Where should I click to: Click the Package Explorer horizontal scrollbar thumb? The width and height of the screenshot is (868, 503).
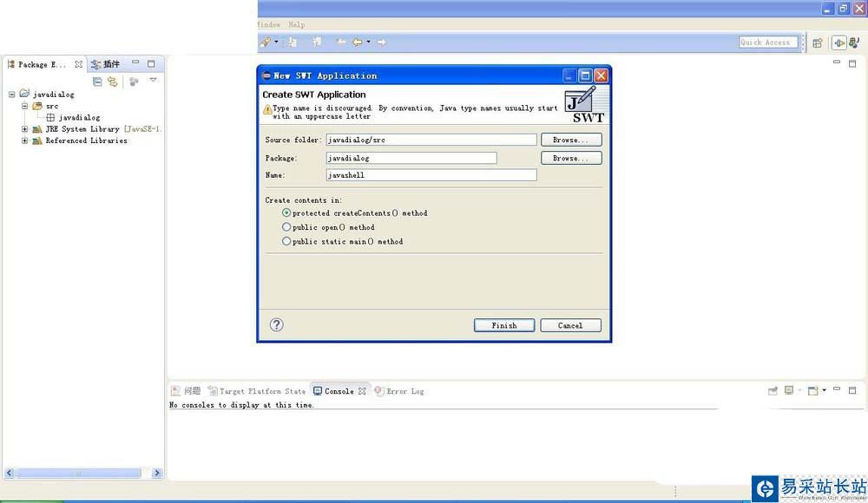point(78,473)
